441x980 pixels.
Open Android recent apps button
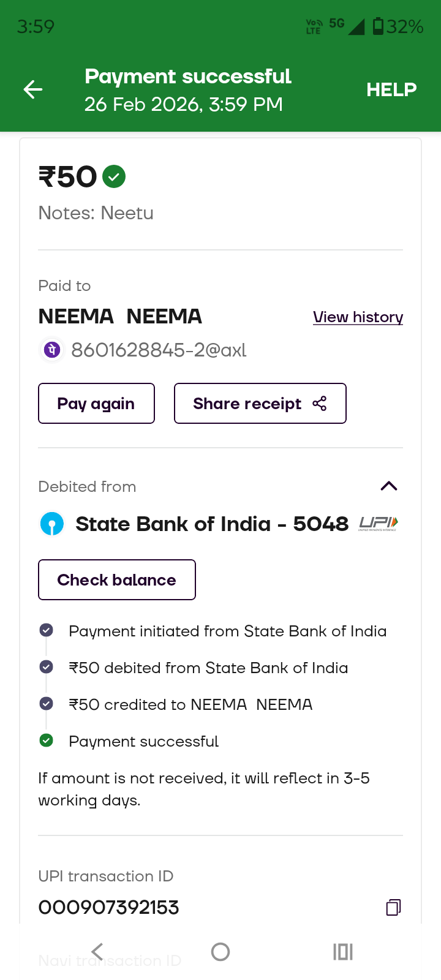click(x=343, y=951)
